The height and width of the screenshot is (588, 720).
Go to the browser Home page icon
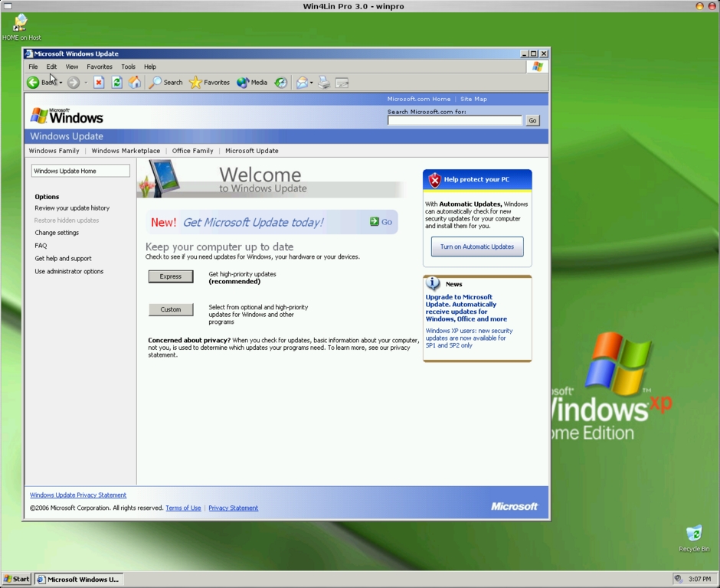pyautogui.click(x=135, y=83)
